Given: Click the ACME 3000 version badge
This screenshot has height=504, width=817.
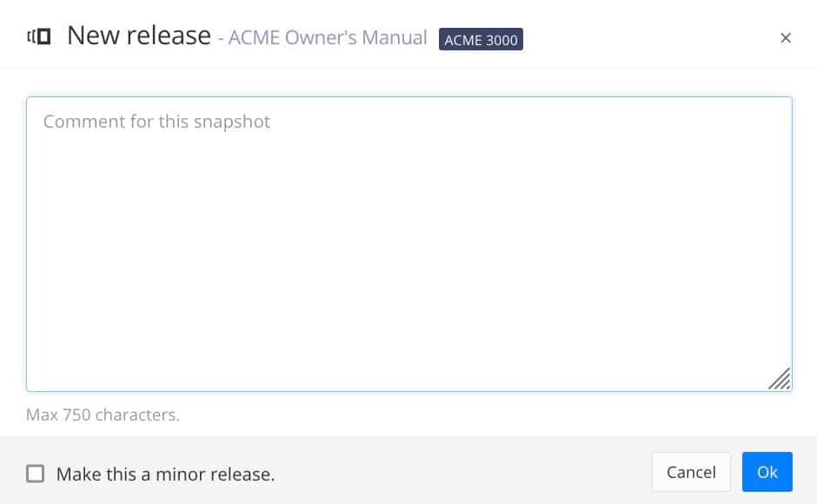Looking at the screenshot, I should (x=481, y=40).
